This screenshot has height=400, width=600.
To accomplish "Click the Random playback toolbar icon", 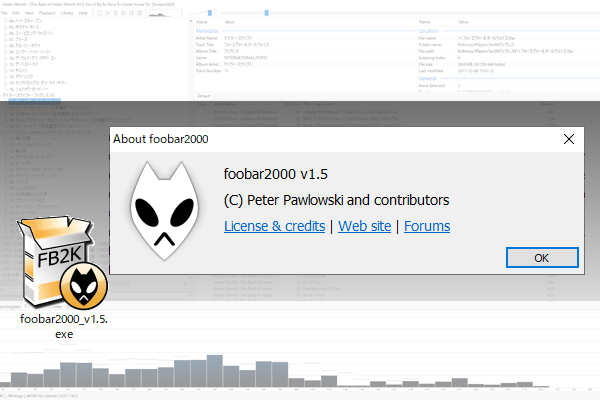I will click(x=140, y=13).
